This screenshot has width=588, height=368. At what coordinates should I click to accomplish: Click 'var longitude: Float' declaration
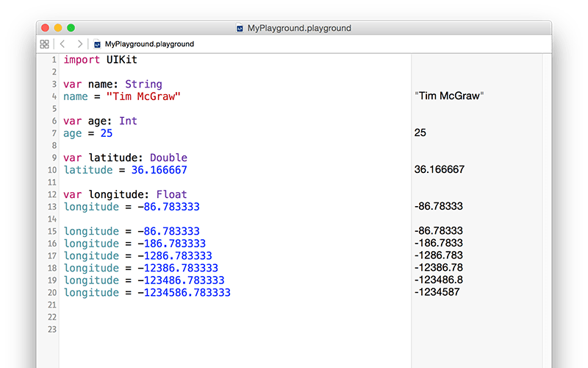click(125, 194)
